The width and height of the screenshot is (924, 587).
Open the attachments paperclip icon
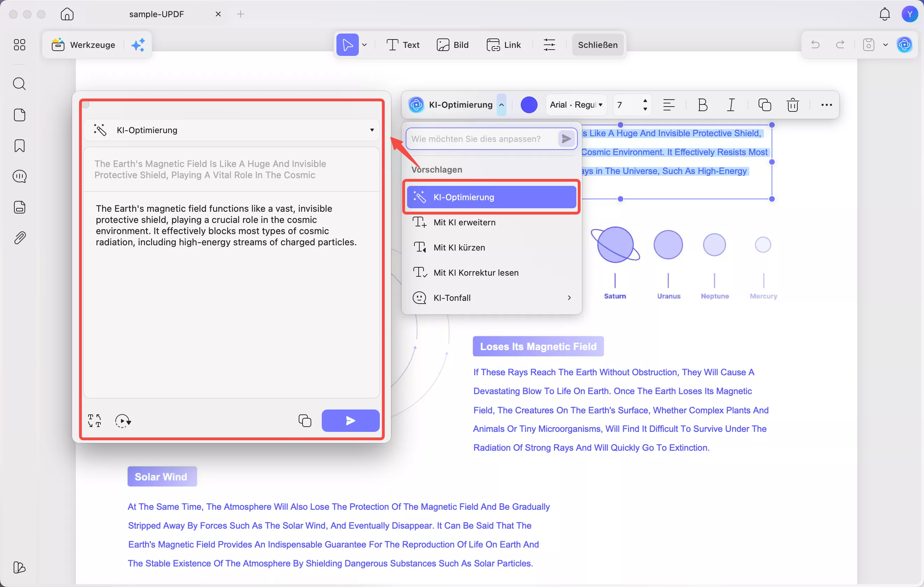click(x=19, y=238)
